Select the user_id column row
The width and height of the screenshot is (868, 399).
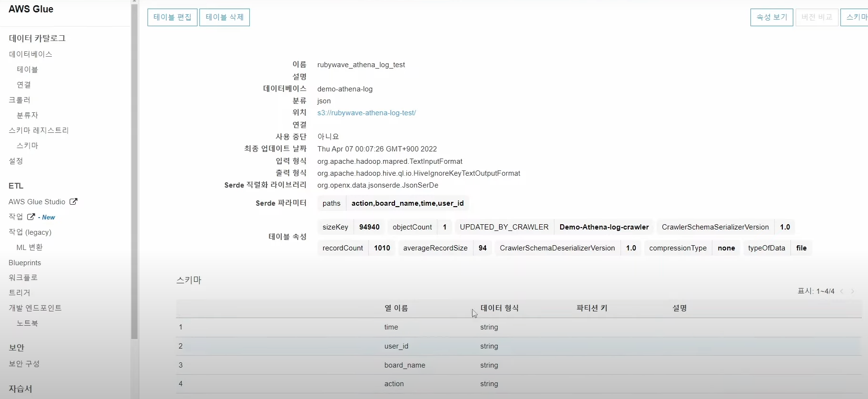click(519, 346)
